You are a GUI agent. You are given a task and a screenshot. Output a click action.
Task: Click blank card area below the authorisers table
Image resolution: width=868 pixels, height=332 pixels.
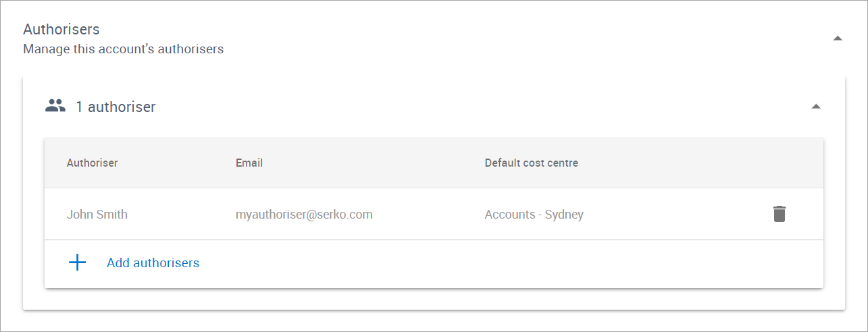pyautogui.click(x=434, y=299)
